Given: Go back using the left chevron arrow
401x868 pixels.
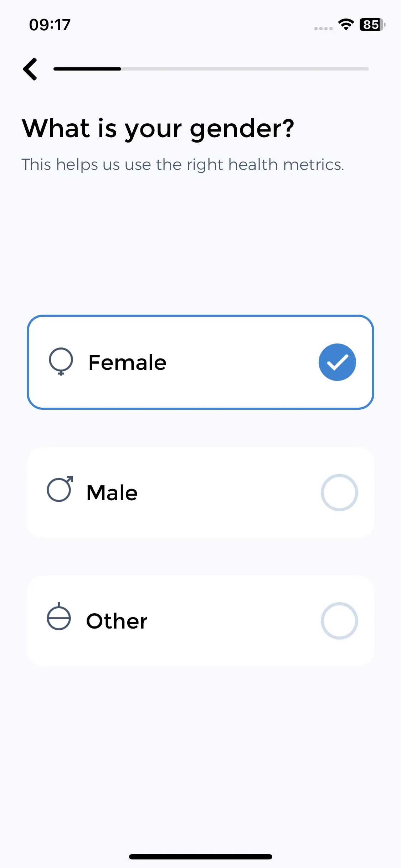Looking at the screenshot, I should pos(30,69).
